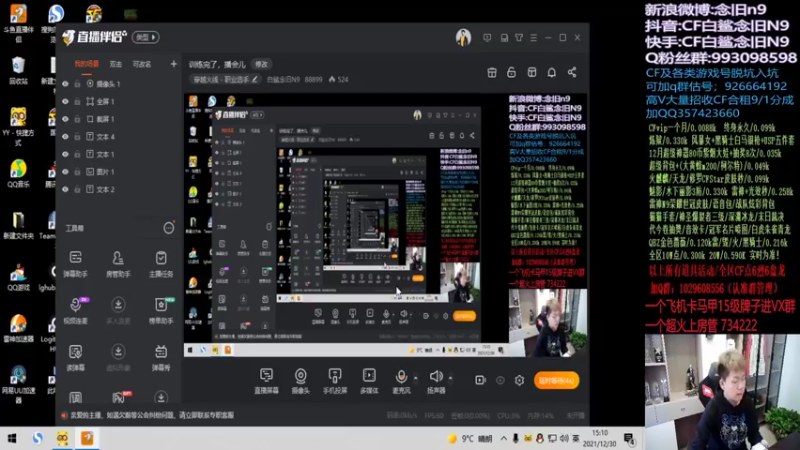This screenshot has width=800, height=450.
Task: Switch to the 双击 scene tab
Action: [116, 64]
